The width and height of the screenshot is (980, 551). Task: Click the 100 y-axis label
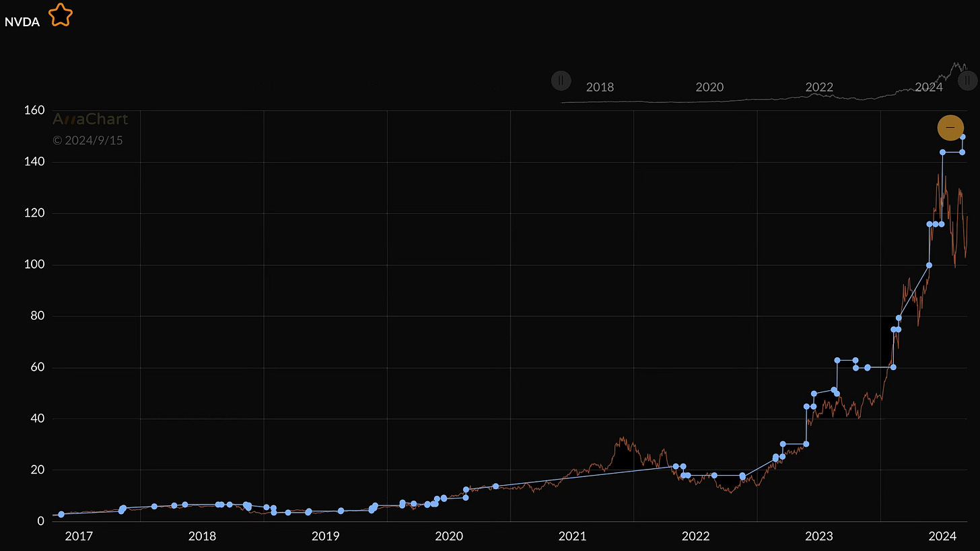click(35, 264)
